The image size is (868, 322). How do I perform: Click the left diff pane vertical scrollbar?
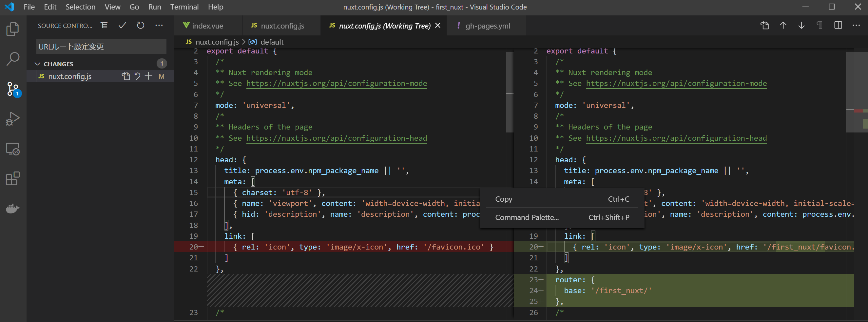(510, 92)
